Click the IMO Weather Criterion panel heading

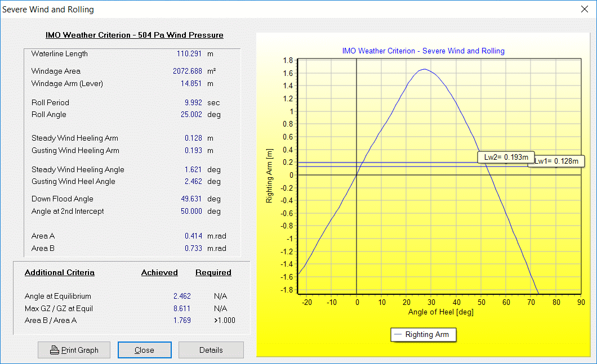coord(134,35)
